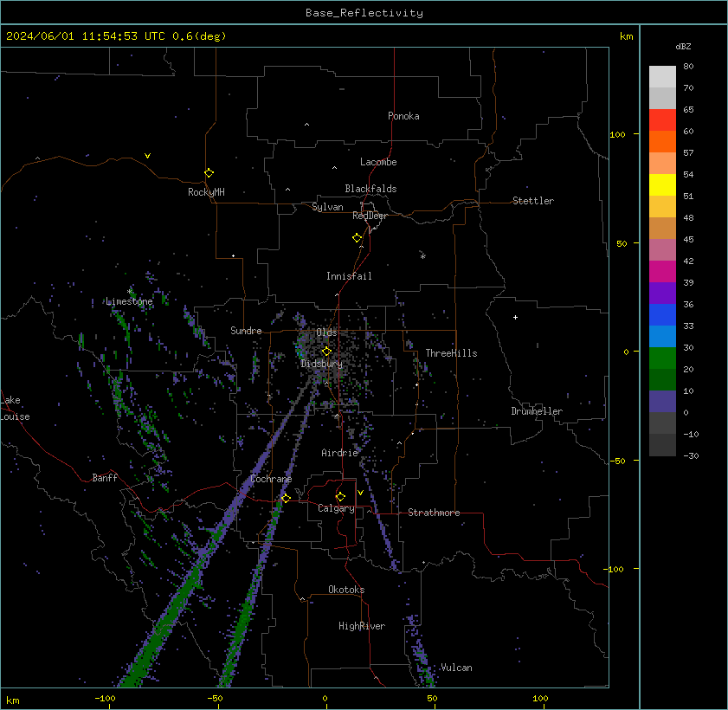Image resolution: width=728 pixels, height=710 pixels.
Task: Click the yellow V marker northeast of Calgary
Action: point(360,492)
